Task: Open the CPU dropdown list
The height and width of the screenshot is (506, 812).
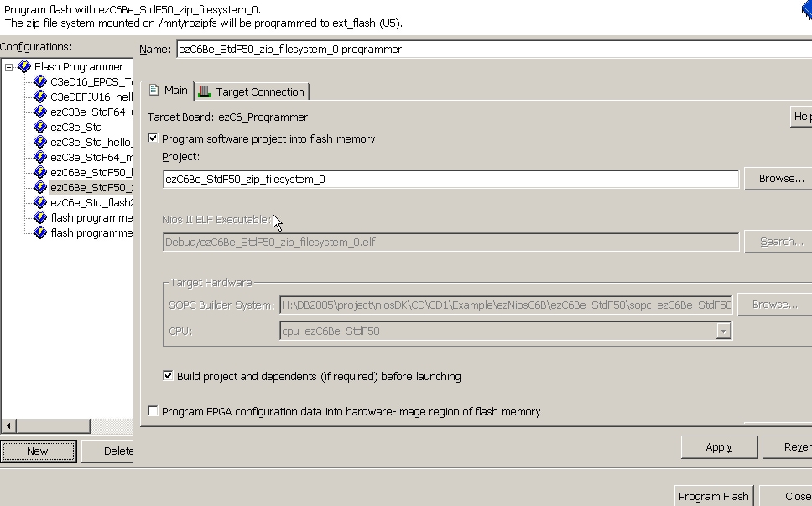Action: point(723,331)
